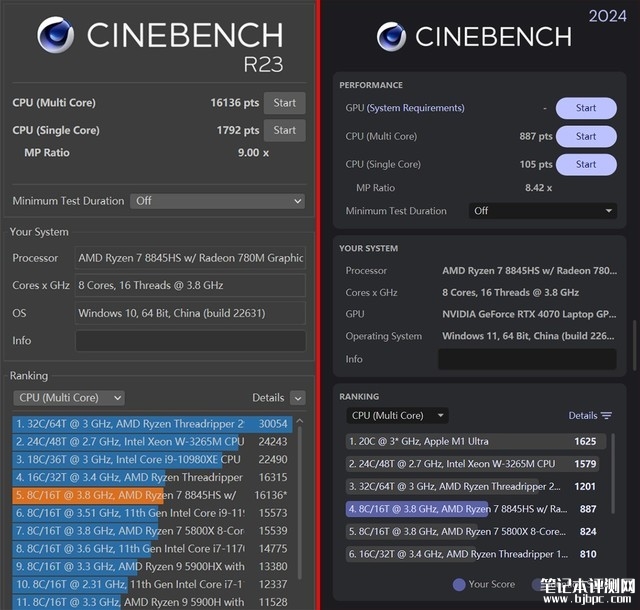Select 2024 rank 5 Ryzen 7 5800X 824 row
This screenshot has width=640, height=610.
click(x=476, y=532)
